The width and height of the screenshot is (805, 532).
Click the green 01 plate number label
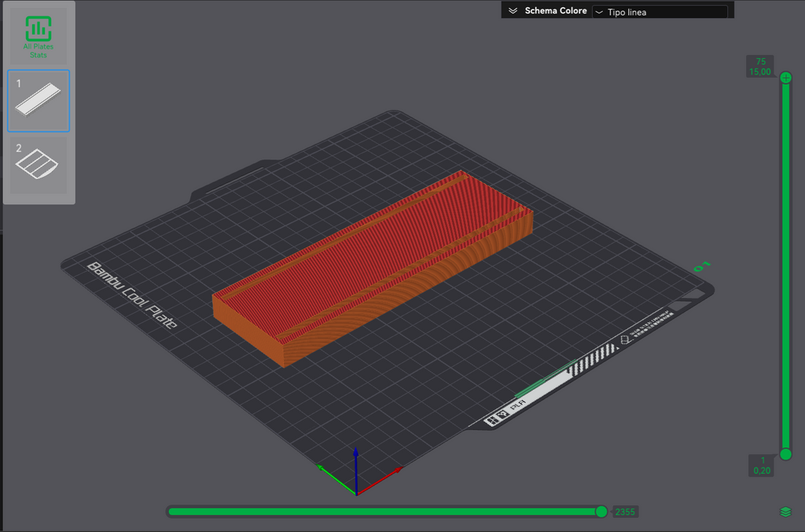702,266
